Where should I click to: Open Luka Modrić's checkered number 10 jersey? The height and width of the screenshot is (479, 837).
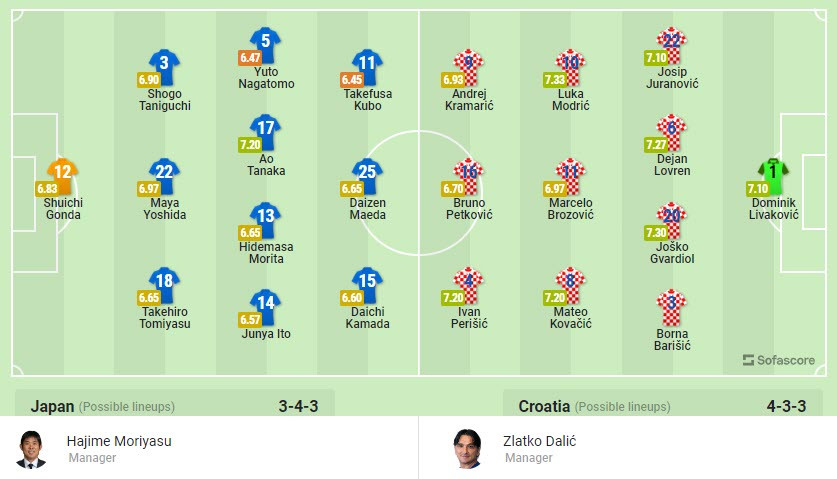570,66
